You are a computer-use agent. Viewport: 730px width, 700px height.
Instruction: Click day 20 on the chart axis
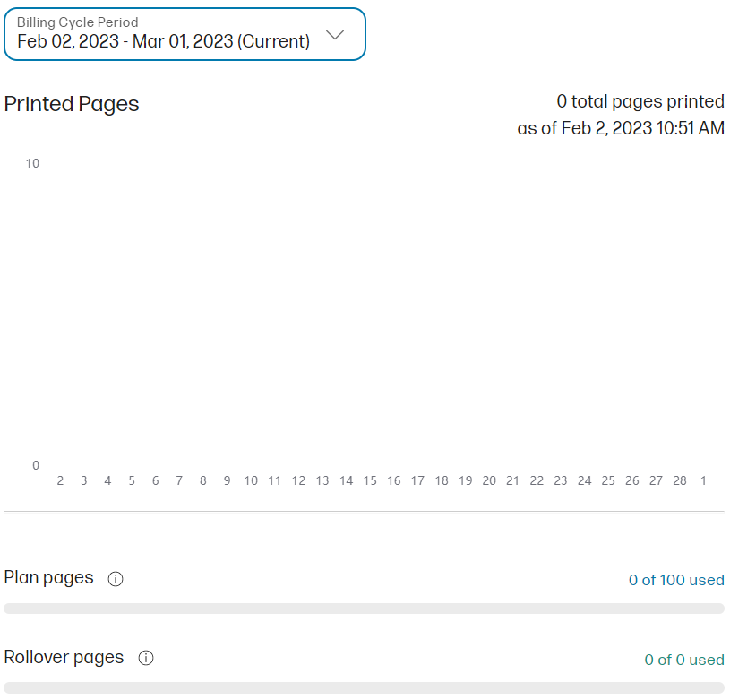(x=489, y=480)
